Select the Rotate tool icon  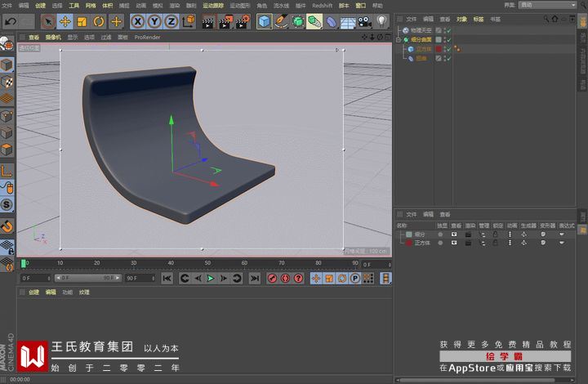tap(99, 21)
